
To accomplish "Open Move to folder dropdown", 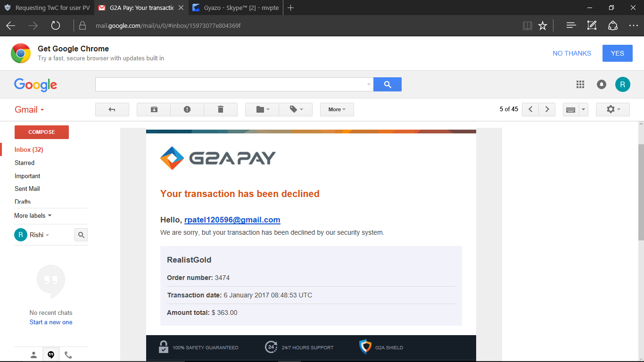I will pos(262,109).
